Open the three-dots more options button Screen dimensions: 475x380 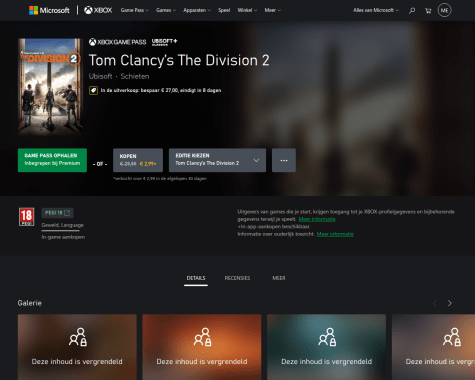tap(284, 160)
